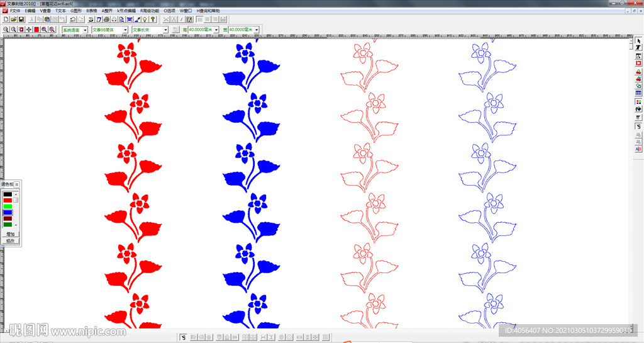Click the 增加 button in color palette
The image size is (644, 343).
click(10, 234)
